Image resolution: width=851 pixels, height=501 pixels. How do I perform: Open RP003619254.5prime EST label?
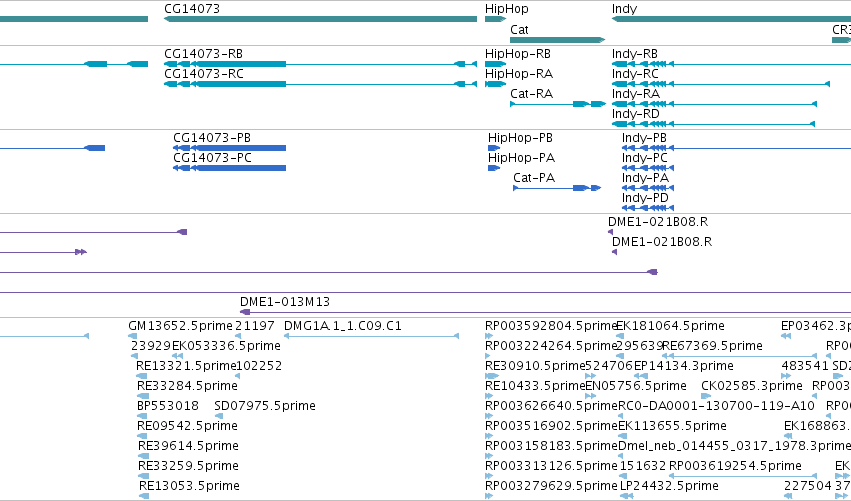(x=735, y=466)
